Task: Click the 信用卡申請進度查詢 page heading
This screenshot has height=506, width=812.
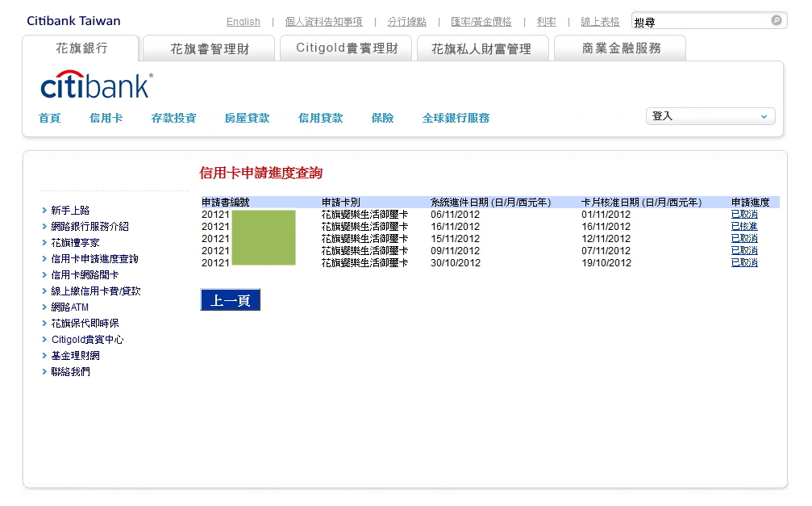Action: (x=261, y=173)
